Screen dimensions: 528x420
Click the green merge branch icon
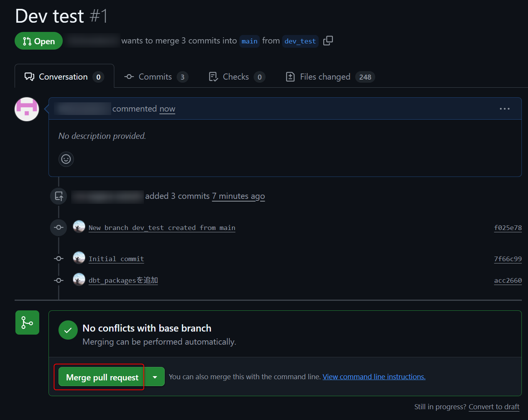27,322
